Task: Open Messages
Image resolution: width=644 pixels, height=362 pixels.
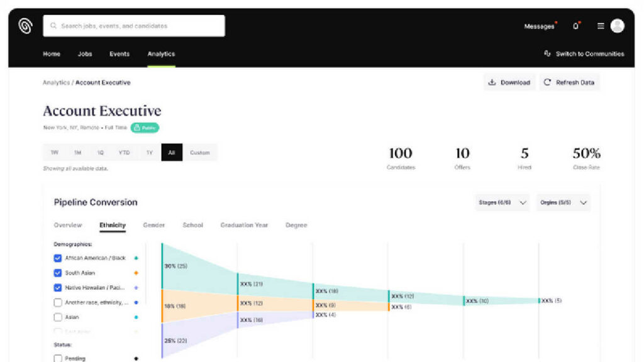Action: (x=539, y=26)
